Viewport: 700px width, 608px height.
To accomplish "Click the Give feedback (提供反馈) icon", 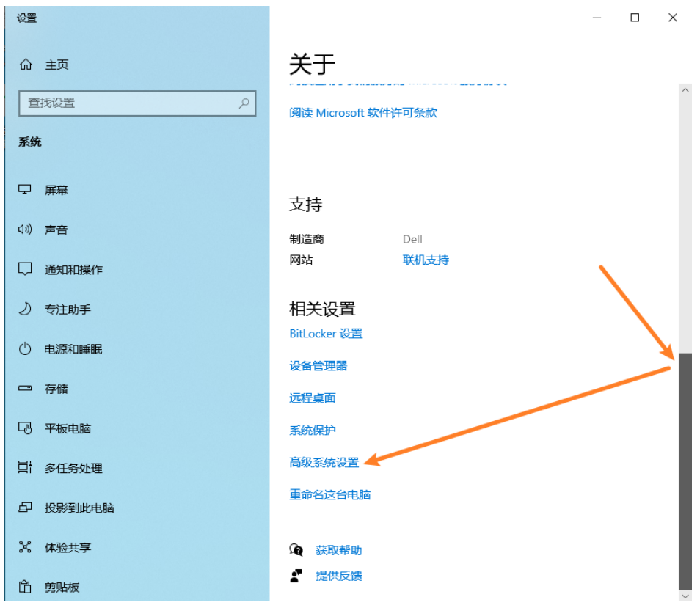I will (296, 576).
